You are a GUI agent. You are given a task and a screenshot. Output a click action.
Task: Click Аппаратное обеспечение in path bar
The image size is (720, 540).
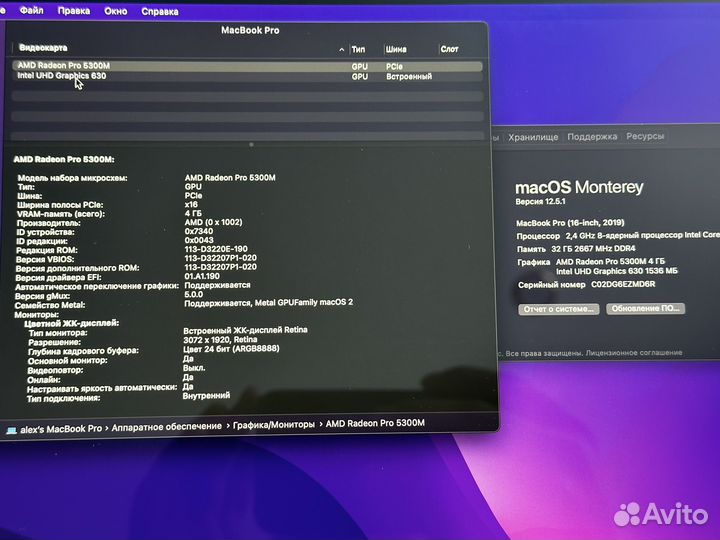166,427
